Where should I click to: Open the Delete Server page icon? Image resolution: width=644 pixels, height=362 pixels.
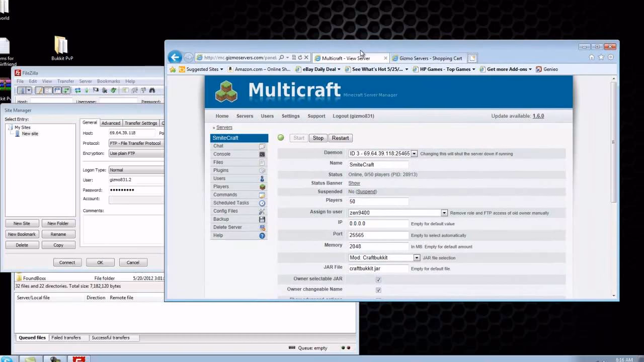262,227
